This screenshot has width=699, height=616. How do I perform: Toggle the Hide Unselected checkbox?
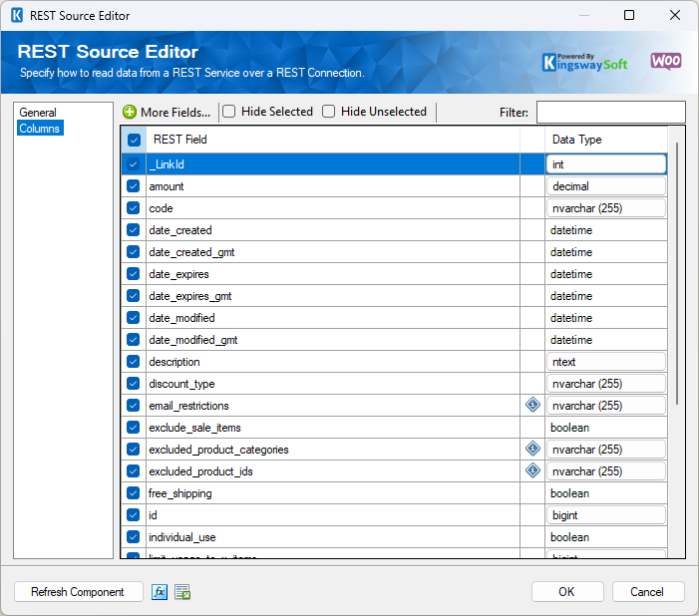coord(328,111)
